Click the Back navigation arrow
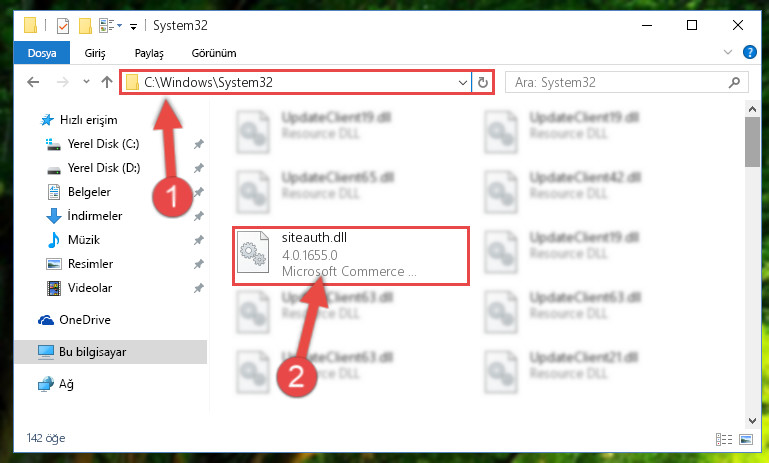 (x=33, y=82)
